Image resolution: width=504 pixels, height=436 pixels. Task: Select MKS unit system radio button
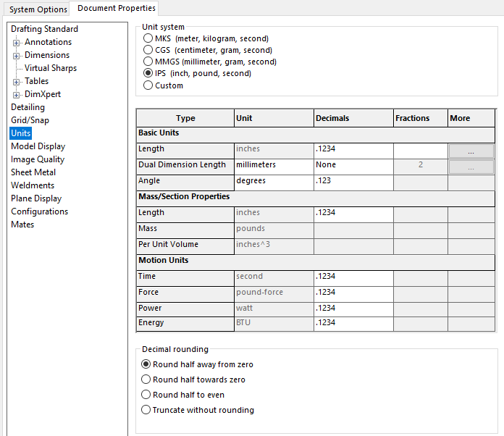coord(148,38)
